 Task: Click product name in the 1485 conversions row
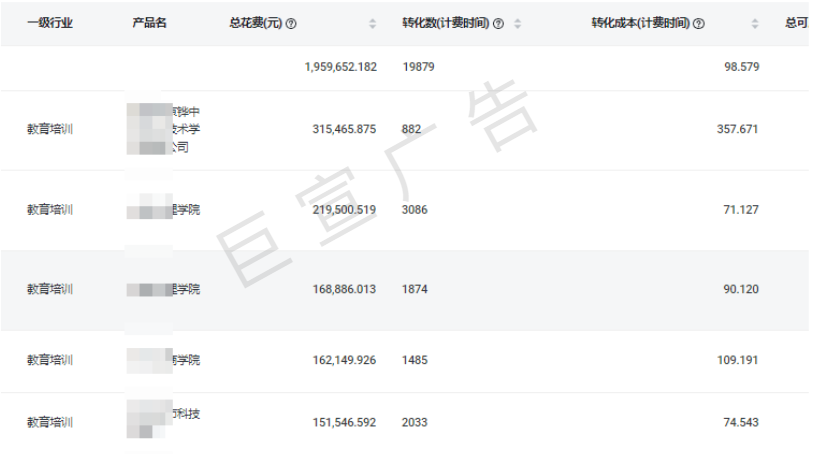(163, 360)
